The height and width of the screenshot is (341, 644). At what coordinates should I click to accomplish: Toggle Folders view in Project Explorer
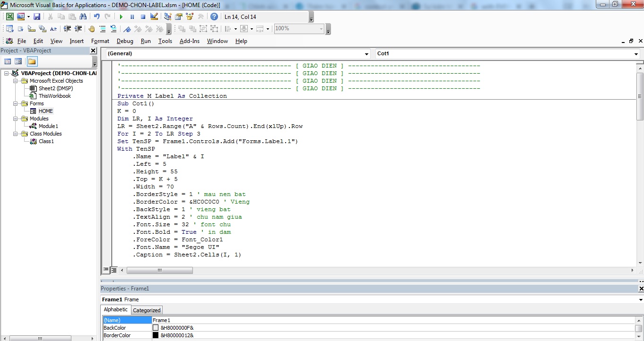(x=32, y=61)
